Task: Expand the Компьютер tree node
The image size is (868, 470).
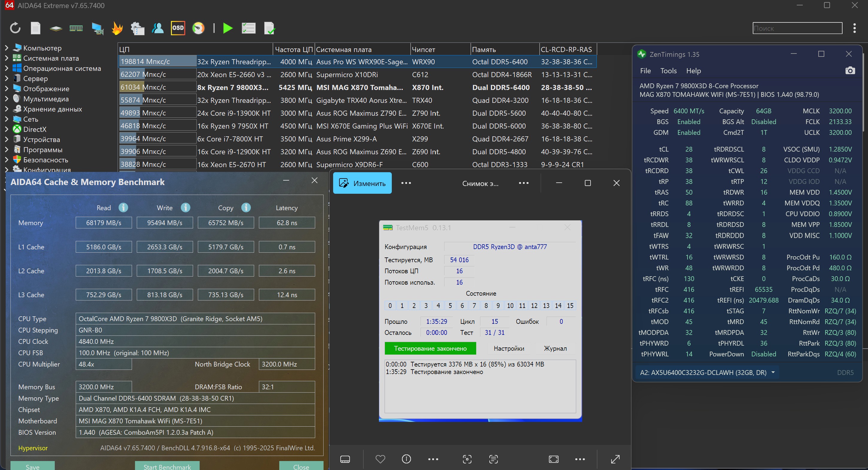Action: click(6, 48)
